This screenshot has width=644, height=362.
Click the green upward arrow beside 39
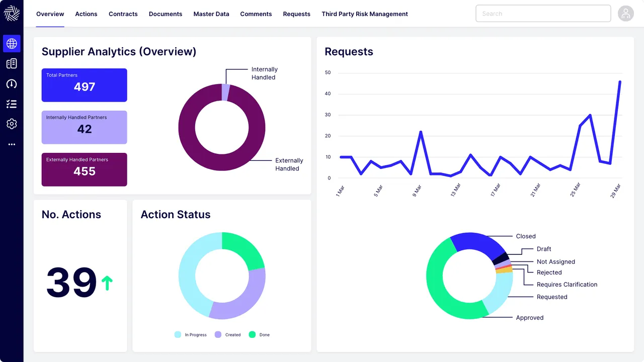107,283
